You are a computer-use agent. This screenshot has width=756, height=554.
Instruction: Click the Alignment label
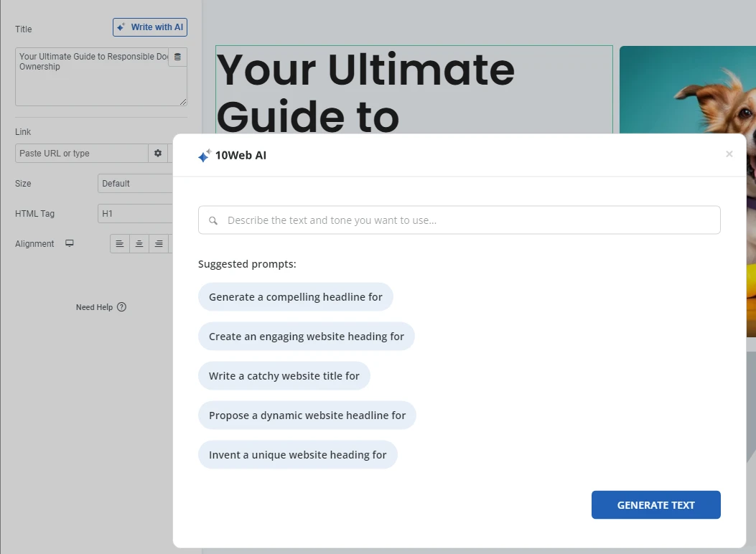[x=34, y=244]
